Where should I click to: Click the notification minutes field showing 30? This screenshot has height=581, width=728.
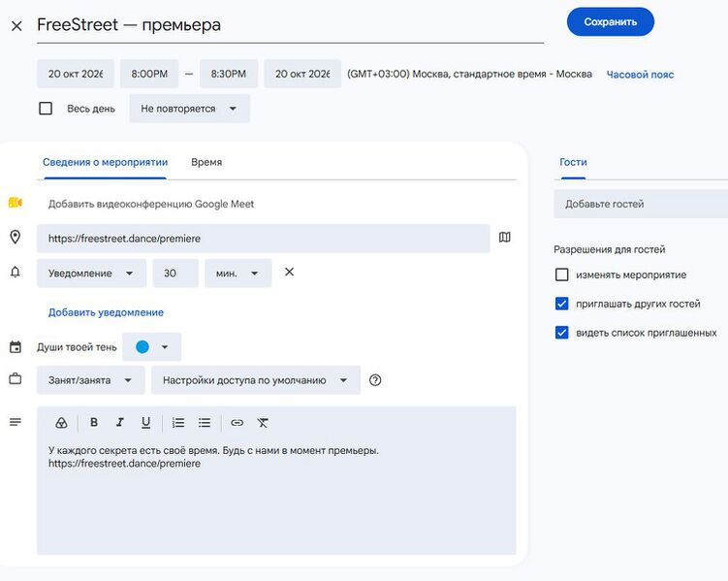pos(175,274)
